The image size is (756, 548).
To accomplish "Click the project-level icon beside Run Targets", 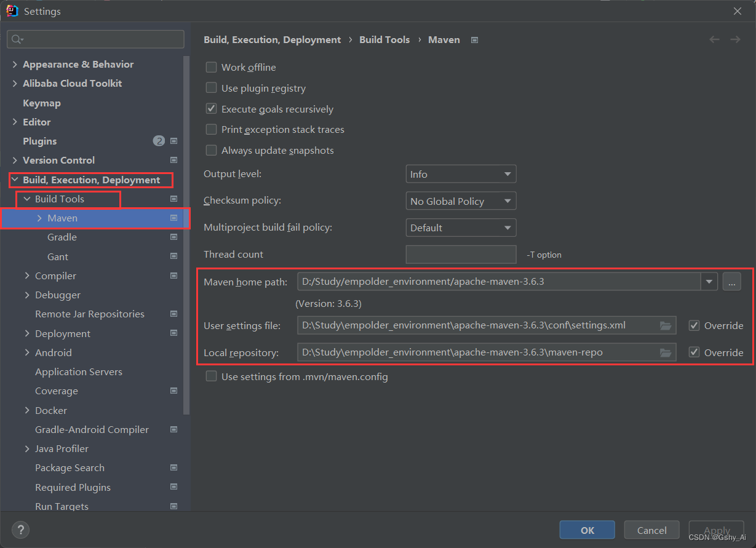I will click(174, 506).
